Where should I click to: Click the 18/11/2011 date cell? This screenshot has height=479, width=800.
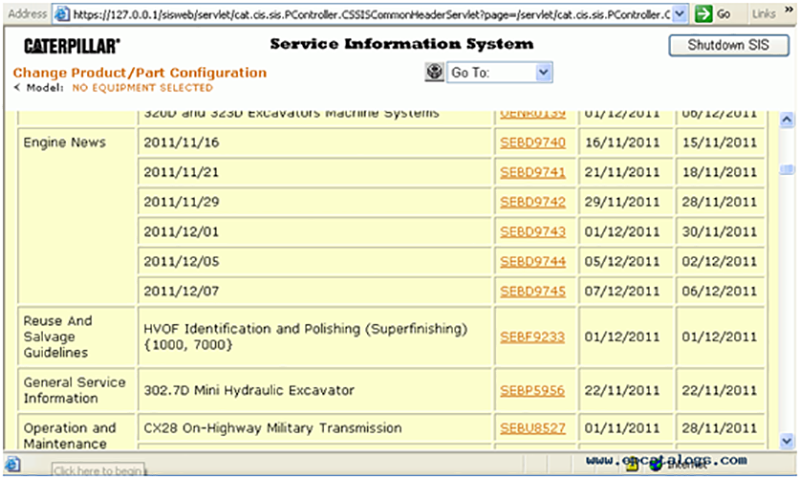[x=719, y=172]
